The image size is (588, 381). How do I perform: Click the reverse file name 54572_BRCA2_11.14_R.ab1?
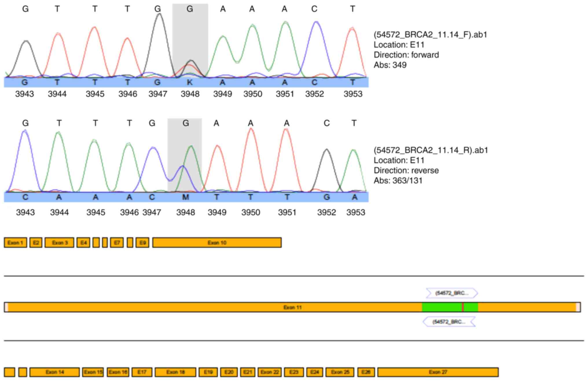[431, 150]
